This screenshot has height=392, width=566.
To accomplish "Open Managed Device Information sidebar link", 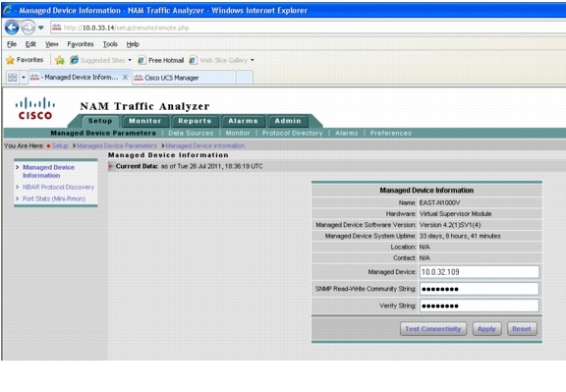I will 48,172.
